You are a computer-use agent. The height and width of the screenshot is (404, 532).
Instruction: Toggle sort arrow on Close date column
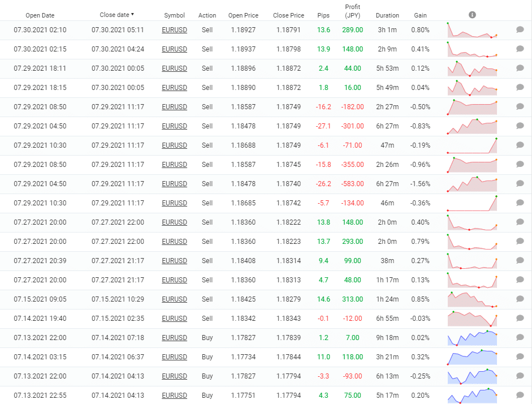(x=132, y=15)
